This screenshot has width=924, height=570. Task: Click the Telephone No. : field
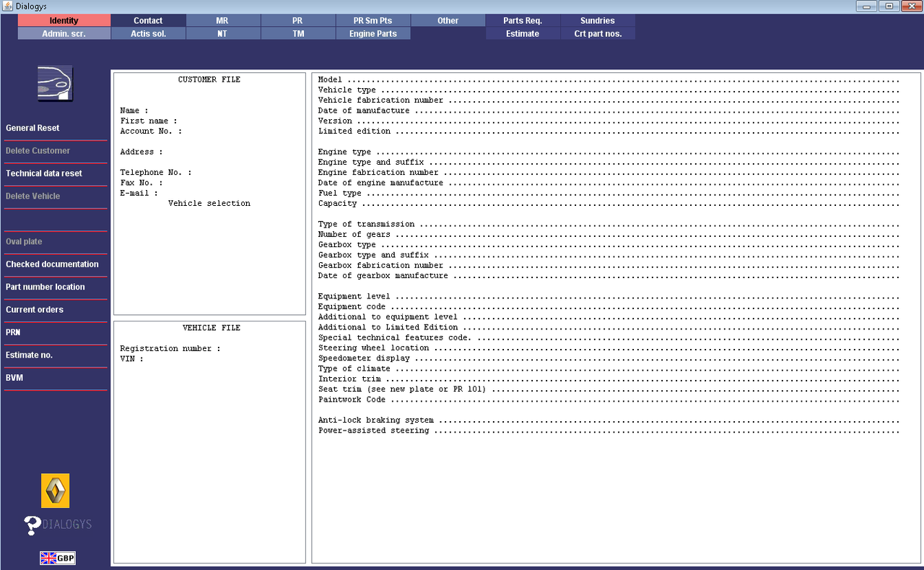click(x=156, y=173)
